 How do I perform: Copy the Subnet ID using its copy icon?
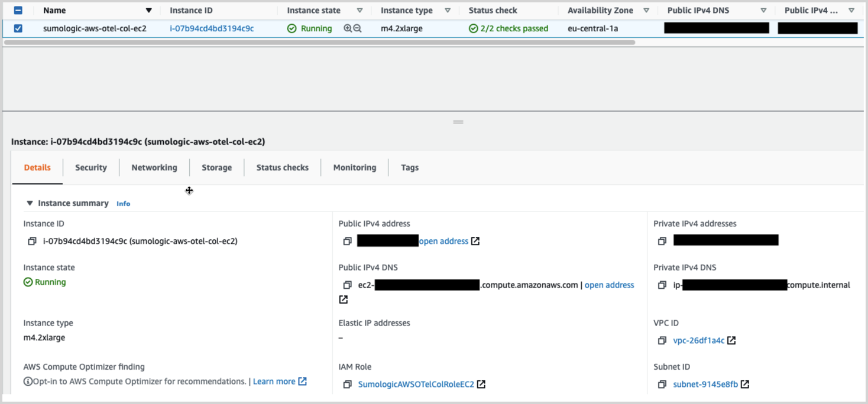[662, 384]
